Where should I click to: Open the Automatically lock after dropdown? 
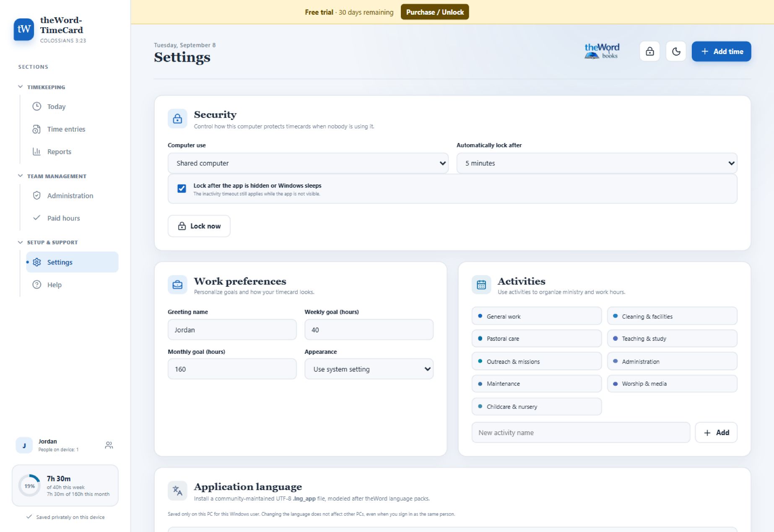pyautogui.click(x=597, y=163)
